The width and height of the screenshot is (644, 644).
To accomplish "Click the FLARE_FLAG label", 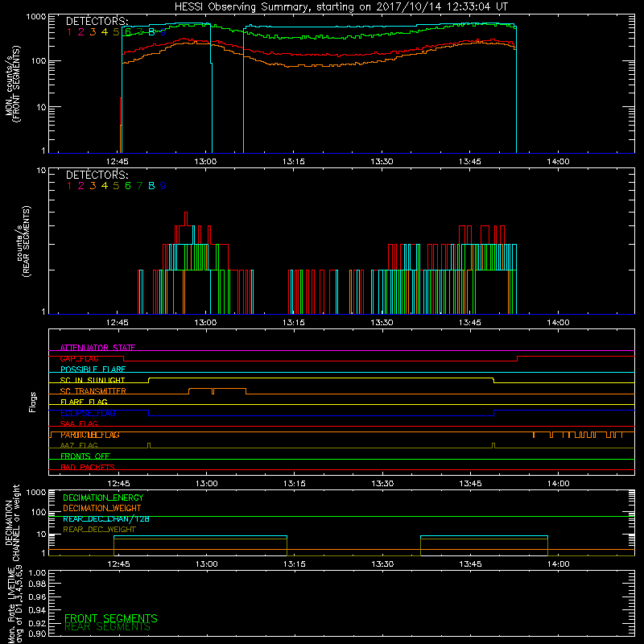I will [x=84, y=402].
